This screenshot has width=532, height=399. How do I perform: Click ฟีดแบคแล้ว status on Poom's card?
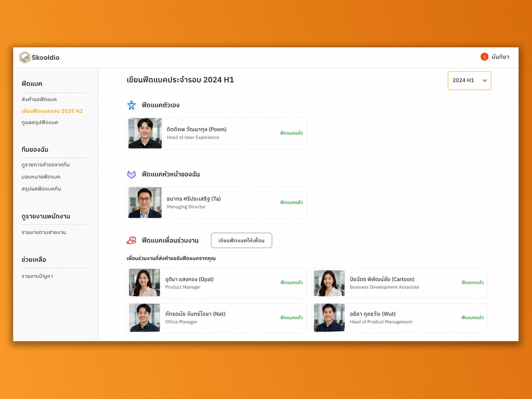click(291, 133)
